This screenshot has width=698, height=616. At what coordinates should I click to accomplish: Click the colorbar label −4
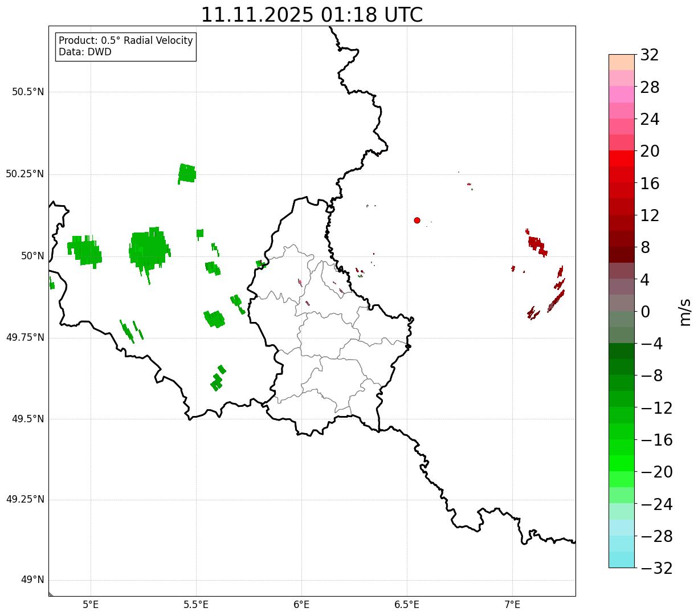point(651,344)
